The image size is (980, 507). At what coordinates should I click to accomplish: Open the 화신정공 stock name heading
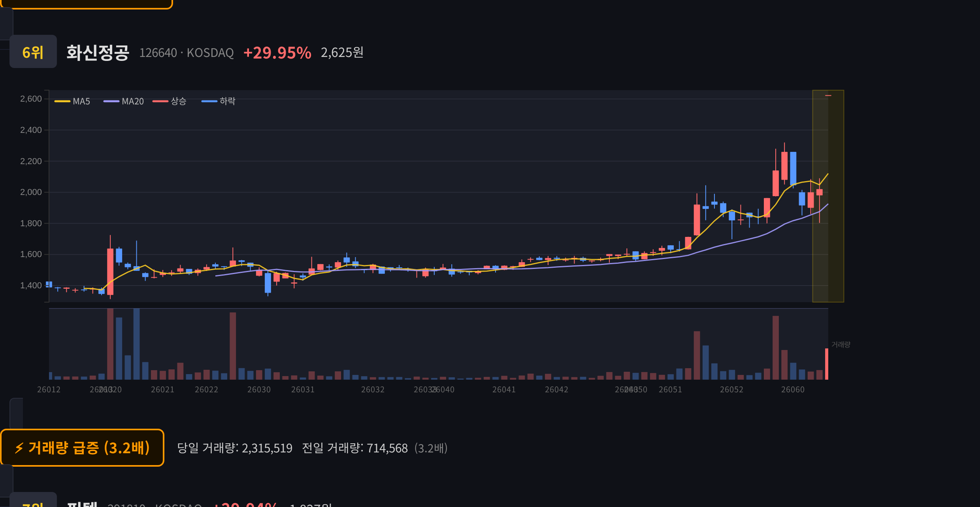[98, 53]
